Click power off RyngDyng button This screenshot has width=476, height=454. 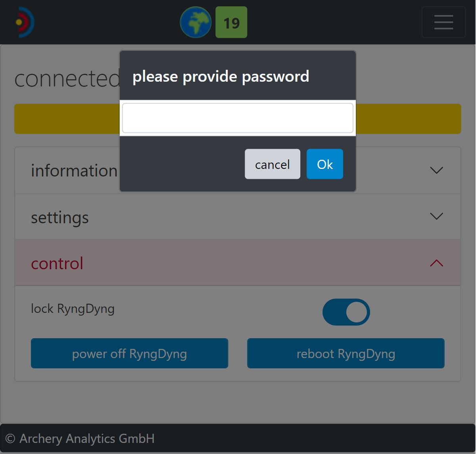(129, 353)
